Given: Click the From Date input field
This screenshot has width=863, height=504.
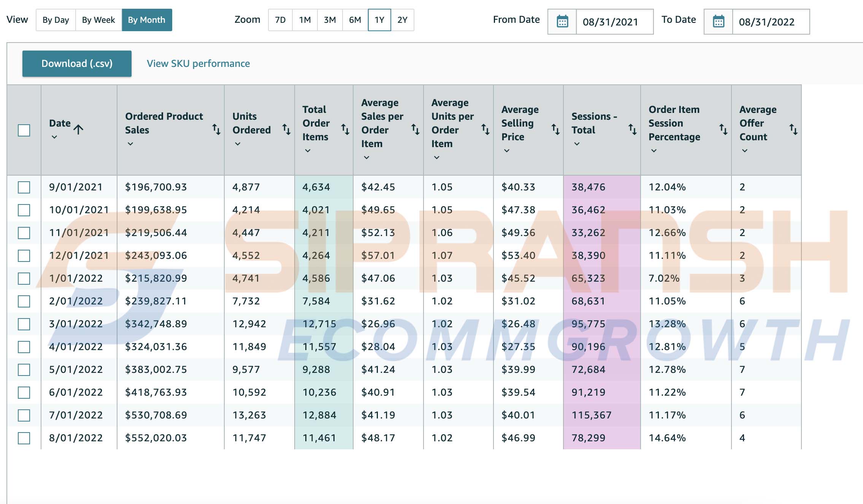Looking at the screenshot, I should tap(614, 22).
